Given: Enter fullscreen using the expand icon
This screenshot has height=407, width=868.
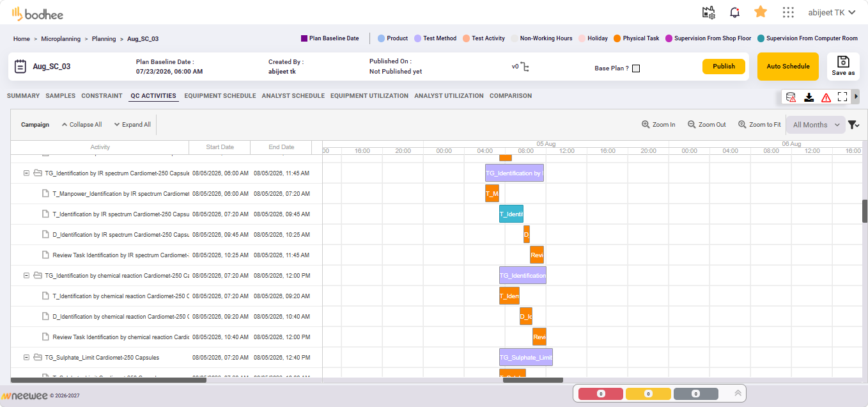Looking at the screenshot, I should (842, 97).
